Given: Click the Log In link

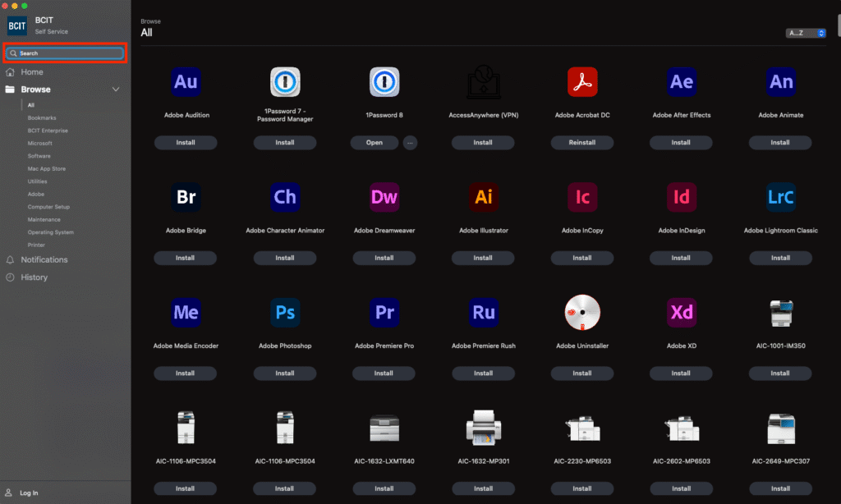Looking at the screenshot, I should [x=29, y=493].
